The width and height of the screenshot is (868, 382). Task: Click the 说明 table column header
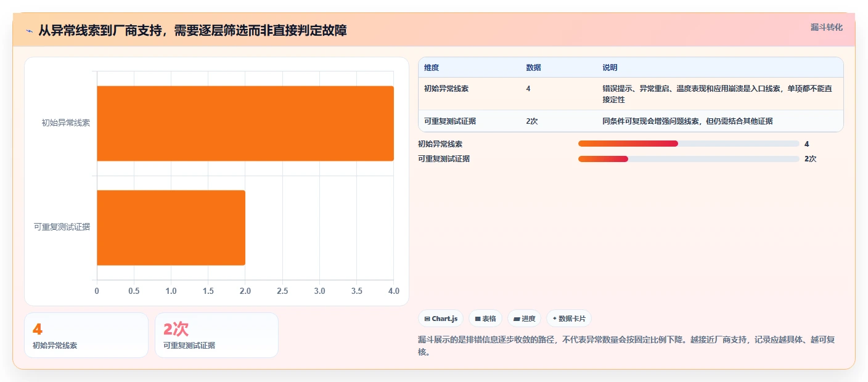[x=610, y=68]
